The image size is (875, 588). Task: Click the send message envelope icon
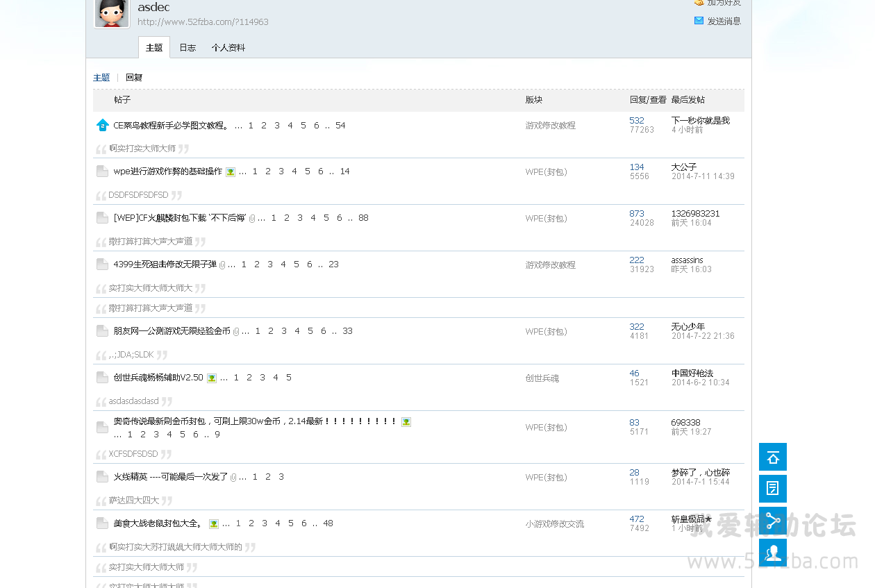tap(699, 21)
